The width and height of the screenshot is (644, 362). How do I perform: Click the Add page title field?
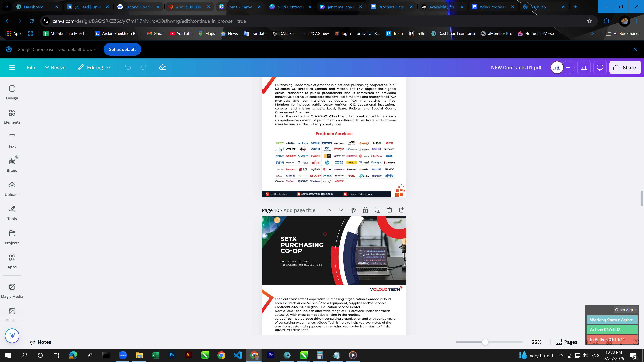(x=299, y=210)
